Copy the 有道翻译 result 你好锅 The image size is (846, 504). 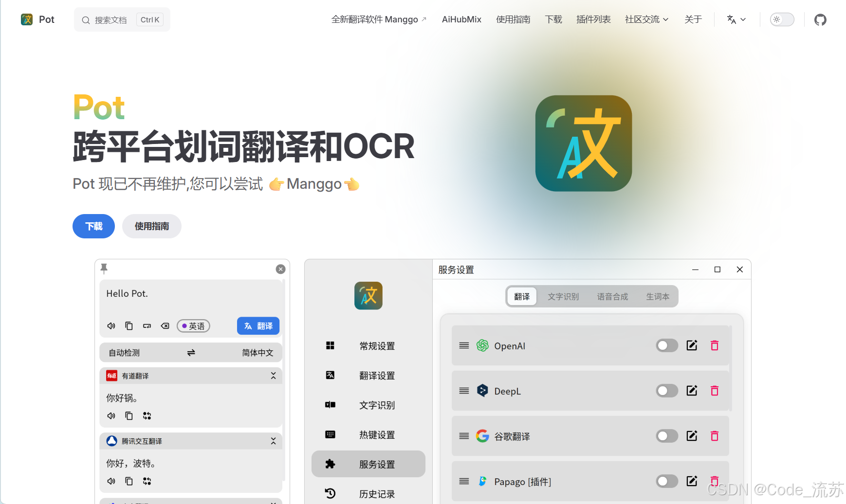[x=129, y=416]
